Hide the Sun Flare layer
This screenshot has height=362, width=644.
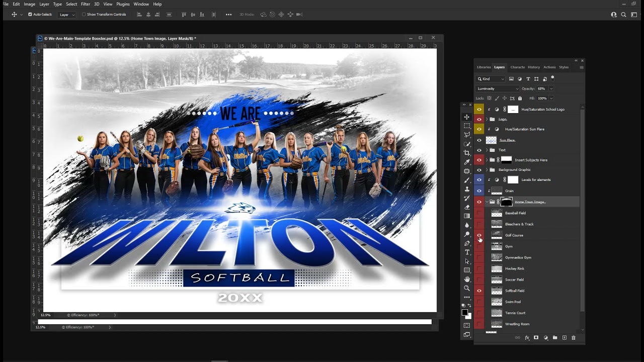[x=479, y=140]
